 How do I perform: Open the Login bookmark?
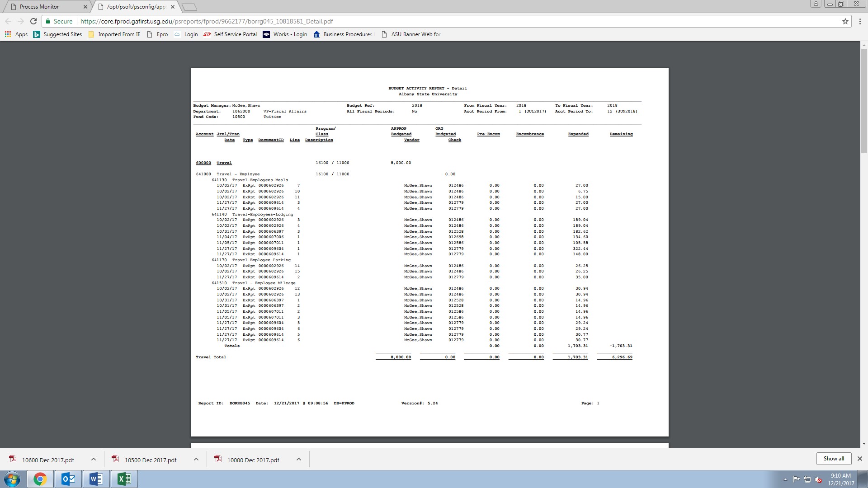[186, 34]
